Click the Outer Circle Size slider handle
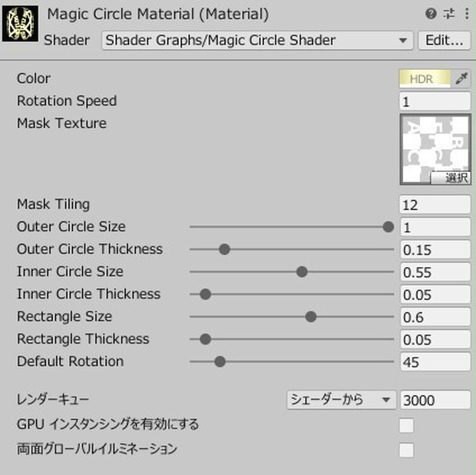This screenshot has height=475, width=476. (388, 226)
